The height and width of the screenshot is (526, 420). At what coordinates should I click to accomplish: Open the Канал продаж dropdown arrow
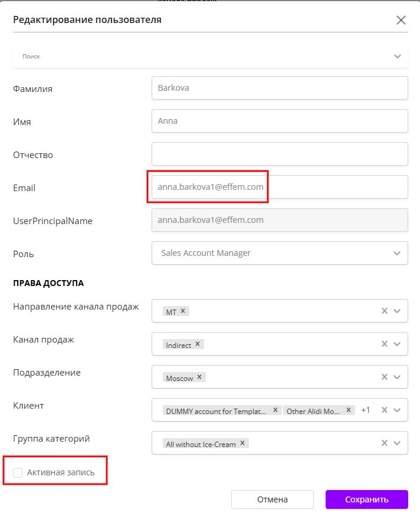[x=397, y=344]
